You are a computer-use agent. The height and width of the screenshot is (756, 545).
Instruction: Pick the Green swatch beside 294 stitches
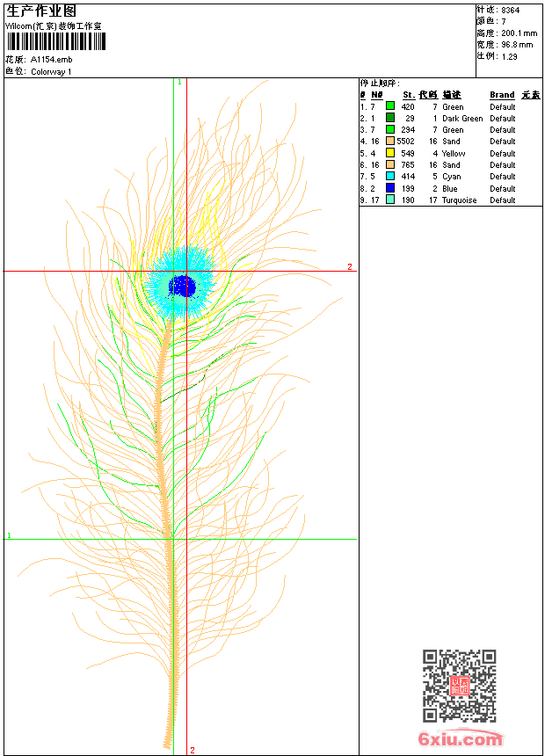coord(390,129)
